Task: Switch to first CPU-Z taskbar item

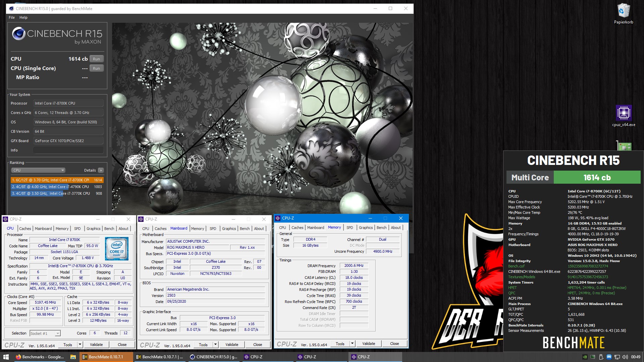Action: click(x=267, y=357)
